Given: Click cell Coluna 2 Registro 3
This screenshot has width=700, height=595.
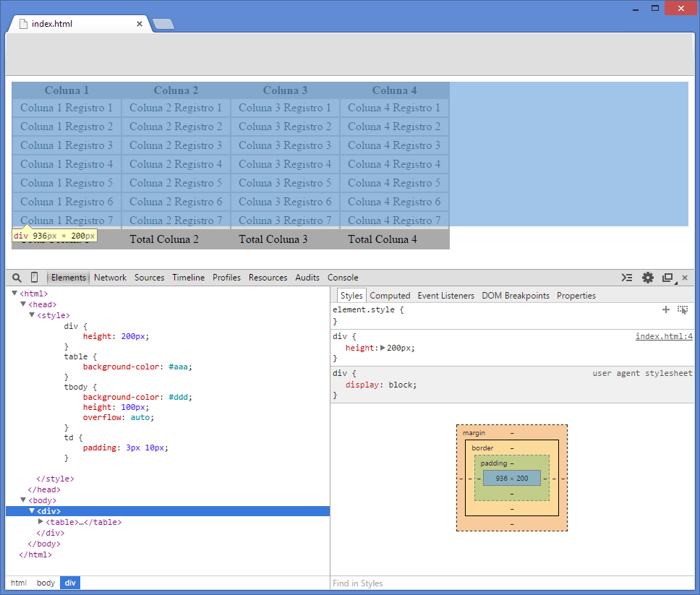Looking at the screenshot, I should (x=176, y=145).
